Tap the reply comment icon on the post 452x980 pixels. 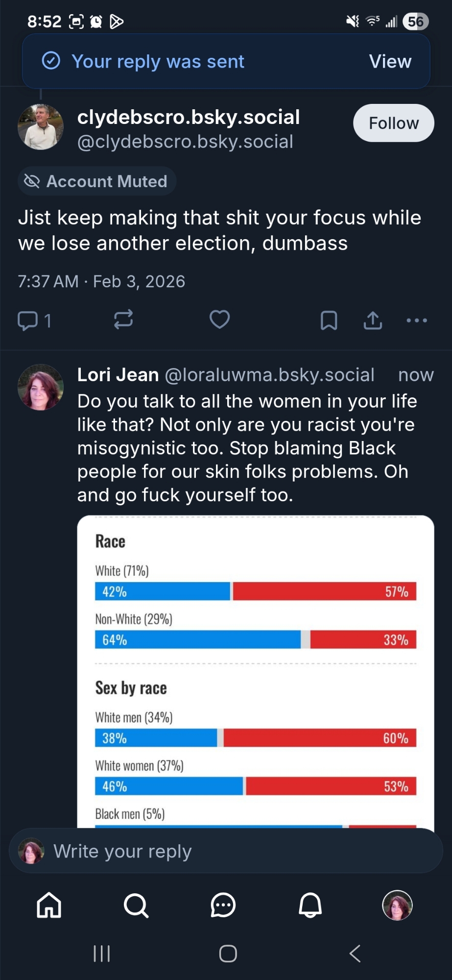pyautogui.click(x=28, y=320)
